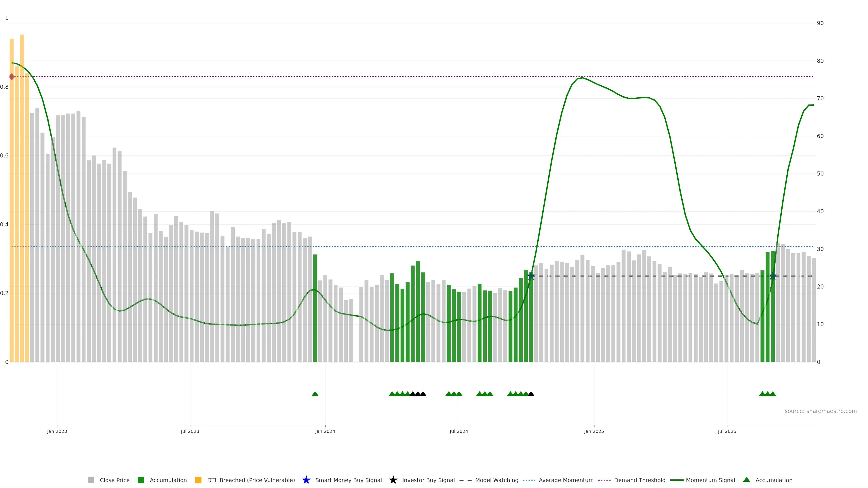This screenshot has width=868, height=488.
Task: Click the green Accumulation square legend icon
Action: coord(141,480)
